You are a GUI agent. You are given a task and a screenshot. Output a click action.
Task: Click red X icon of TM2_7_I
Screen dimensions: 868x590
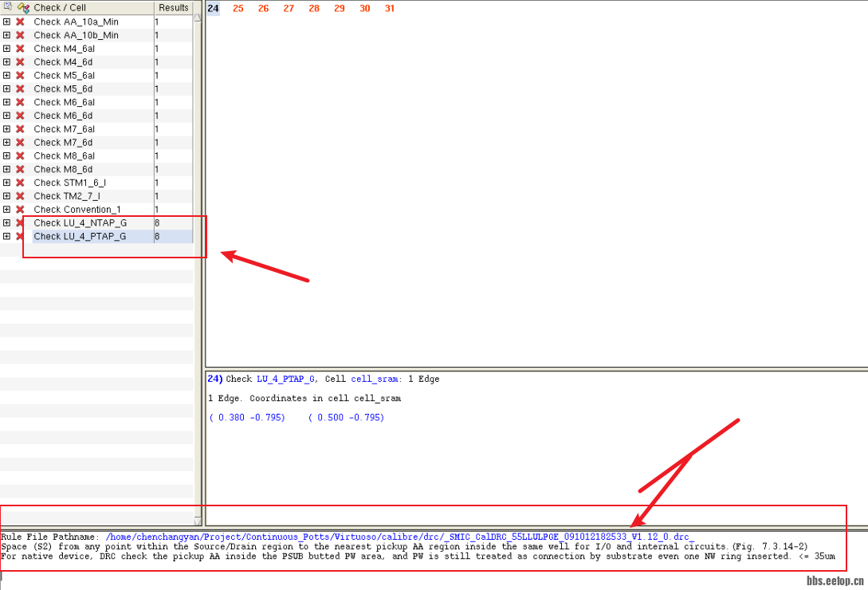point(20,196)
